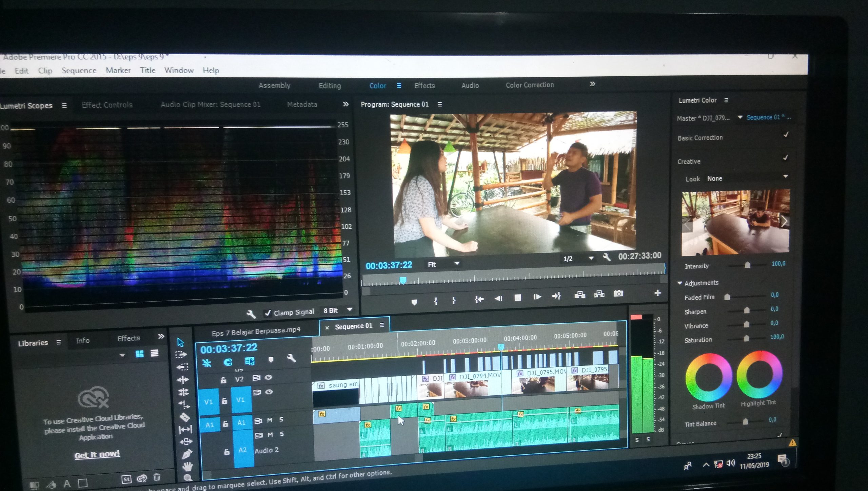The height and width of the screenshot is (491, 868).
Task: Open Master DJI_079 clip dropdown
Action: (740, 117)
